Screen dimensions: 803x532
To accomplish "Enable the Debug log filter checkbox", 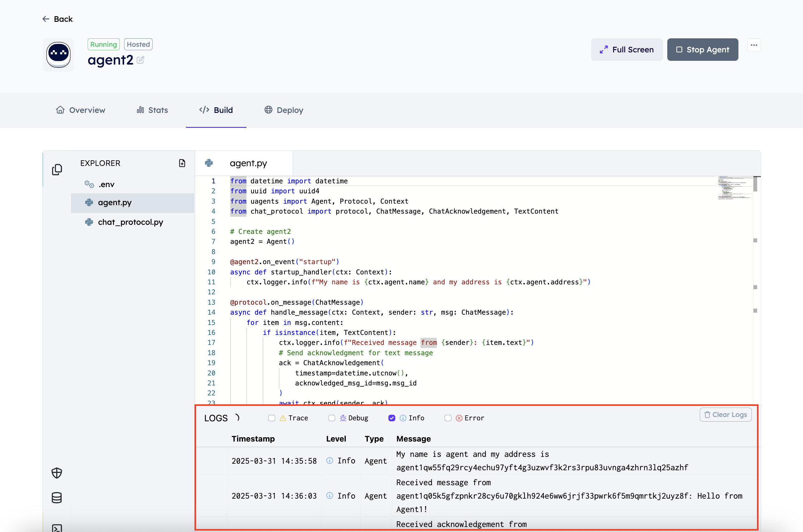I will 332,418.
